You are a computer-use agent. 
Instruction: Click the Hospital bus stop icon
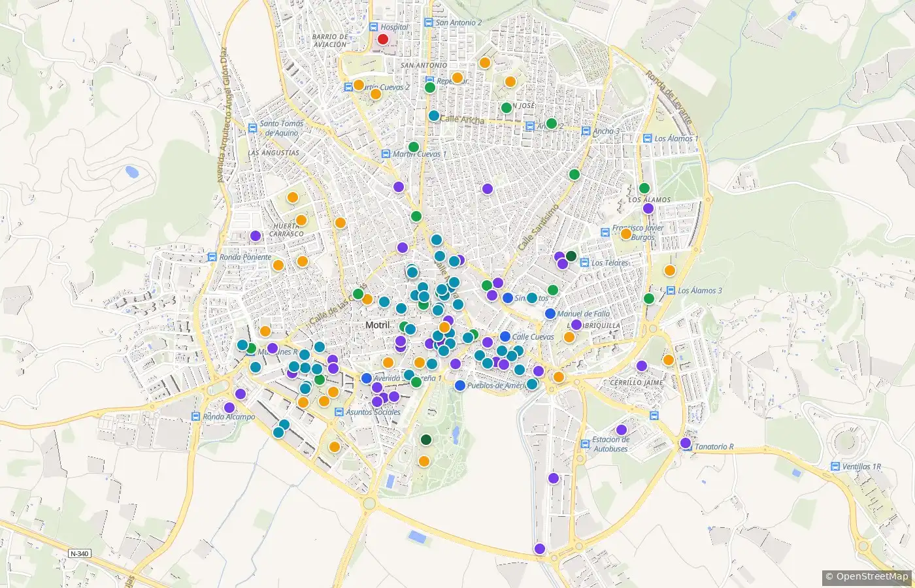coord(374,27)
